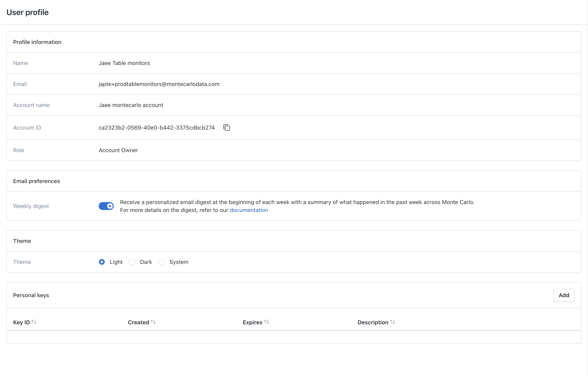Click the Dark theme label

point(146,262)
